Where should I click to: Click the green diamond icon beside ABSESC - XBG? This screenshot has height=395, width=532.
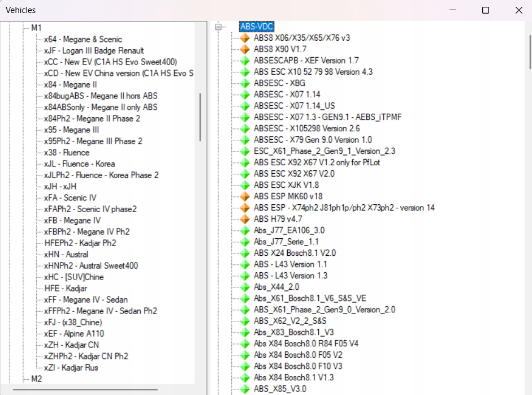(x=245, y=83)
